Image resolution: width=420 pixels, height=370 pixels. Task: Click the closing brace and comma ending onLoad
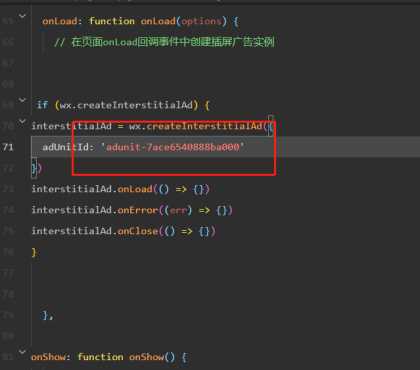coord(47,315)
